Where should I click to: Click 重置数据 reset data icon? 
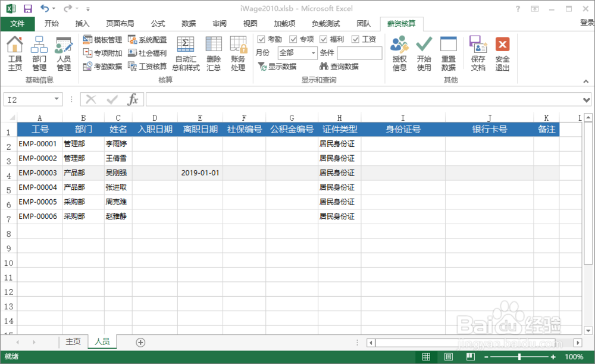tap(448, 53)
